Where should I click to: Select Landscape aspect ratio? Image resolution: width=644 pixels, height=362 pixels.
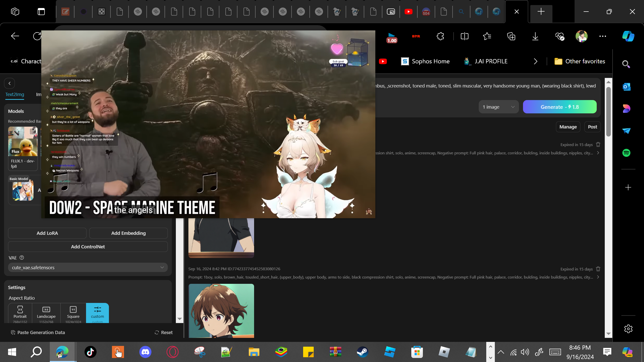tap(46, 313)
